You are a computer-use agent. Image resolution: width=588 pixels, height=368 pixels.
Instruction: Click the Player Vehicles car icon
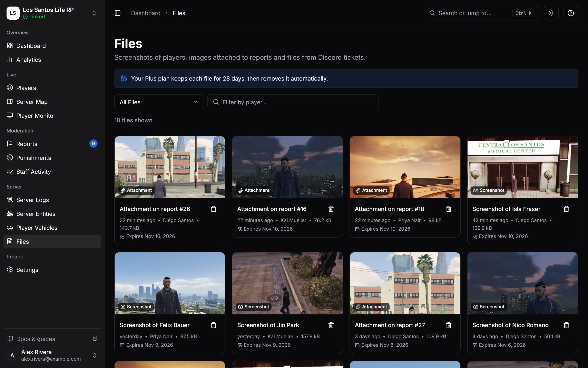coord(10,228)
